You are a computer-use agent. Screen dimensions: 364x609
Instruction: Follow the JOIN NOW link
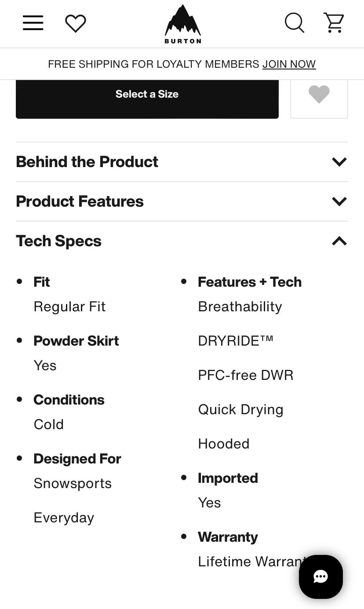click(289, 64)
